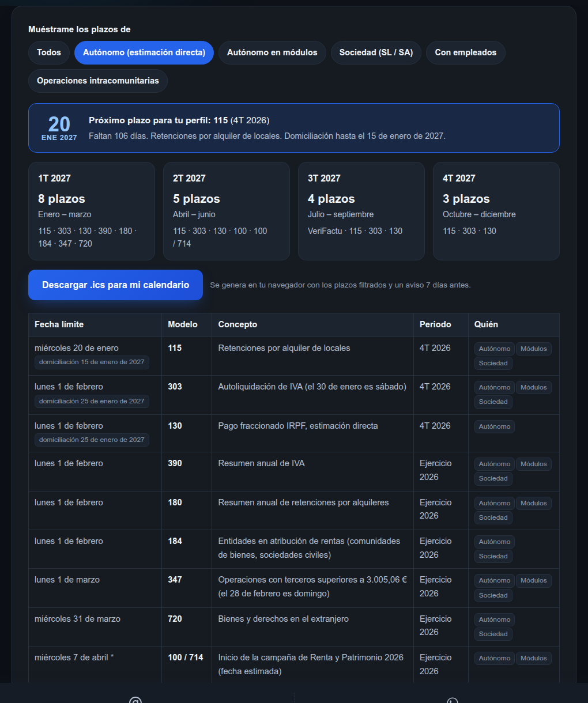Download the .ics calendar file
Image resolution: width=588 pixels, height=703 pixels.
[115, 285]
